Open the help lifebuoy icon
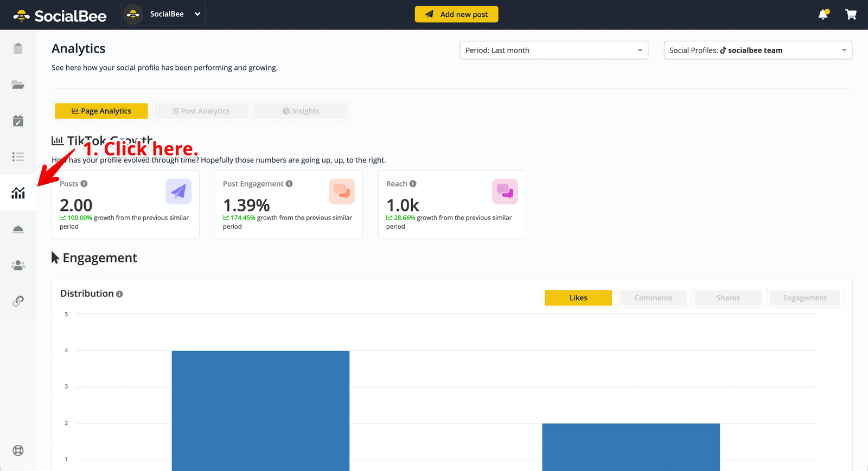Viewport: 868px width, 471px height. [x=18, y=450]
